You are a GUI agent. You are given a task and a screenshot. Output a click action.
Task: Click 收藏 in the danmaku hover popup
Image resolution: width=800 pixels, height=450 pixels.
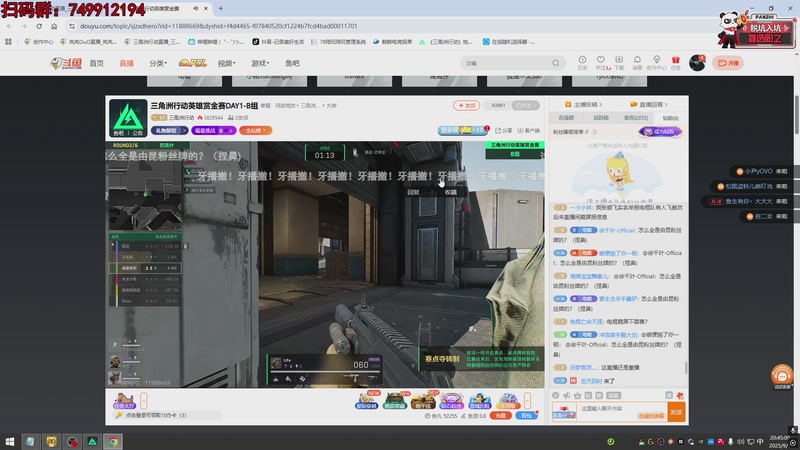tap(451, 192)
